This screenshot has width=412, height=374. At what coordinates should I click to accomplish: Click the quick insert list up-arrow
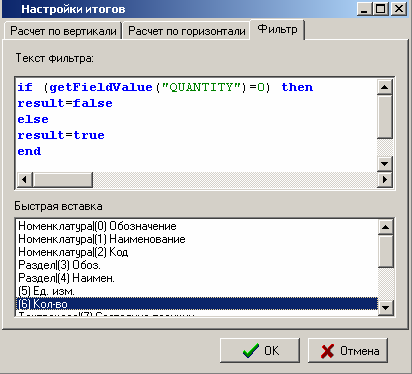coord(386,227)
